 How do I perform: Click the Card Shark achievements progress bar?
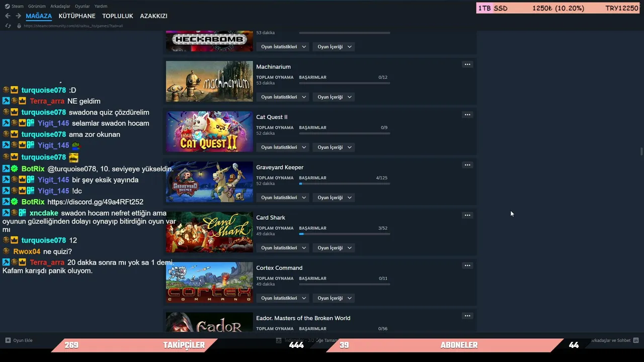[x=345, y=234]
